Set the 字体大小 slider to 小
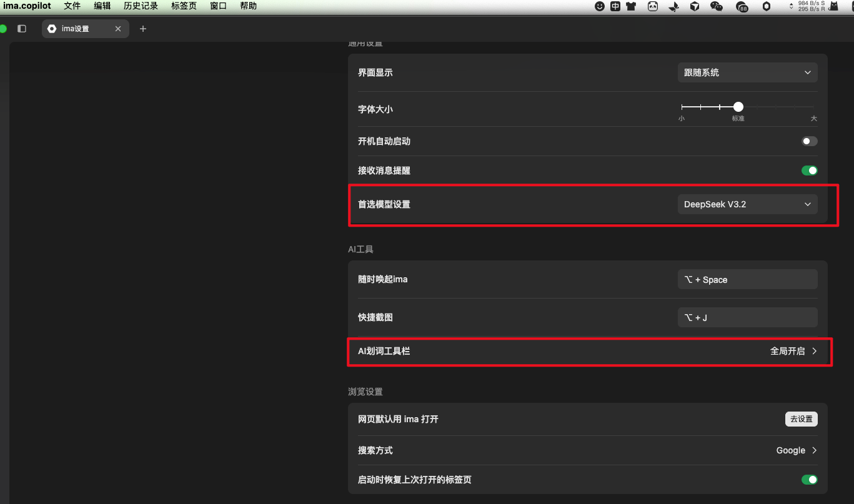Image resolution: width=854 pixels, height=504 pixels. (682, 107)
